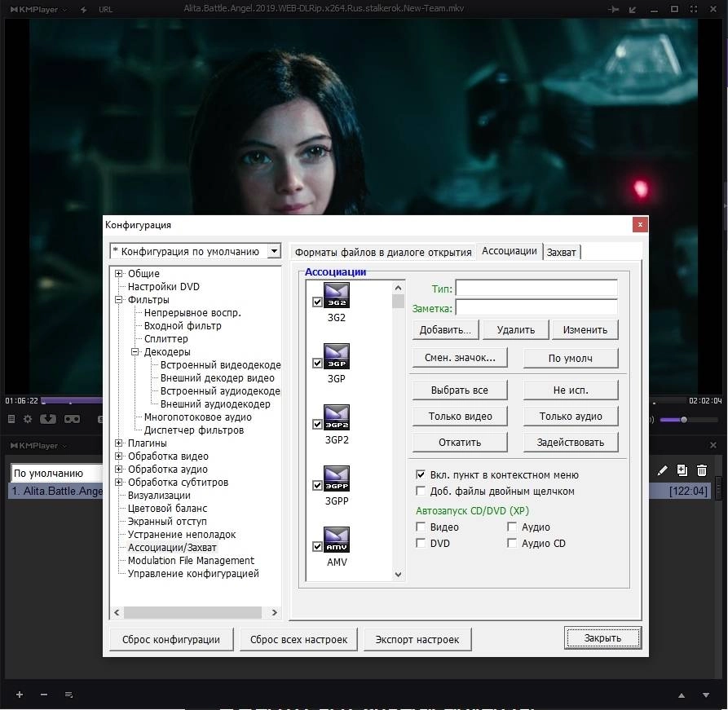Check the 'Аудио CD' autoplay checkbox

pos(512,543)
